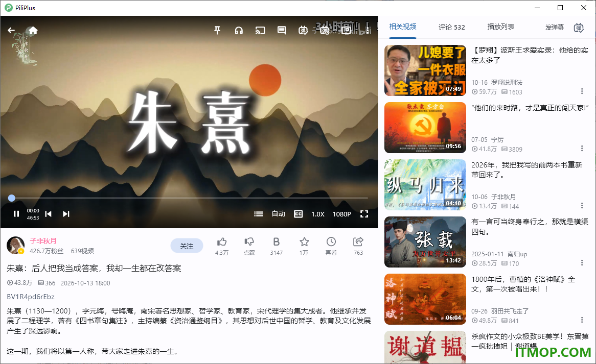This screenshot has height=364, width=596.
Task: Click the uploader avatar image
Action: (x=15, y=245)
